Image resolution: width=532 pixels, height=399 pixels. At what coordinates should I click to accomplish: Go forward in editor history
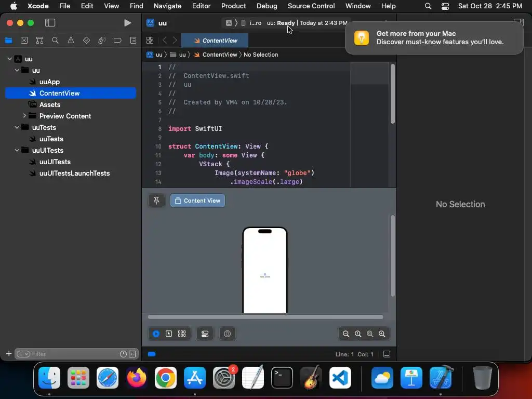[x=175, y=41]
